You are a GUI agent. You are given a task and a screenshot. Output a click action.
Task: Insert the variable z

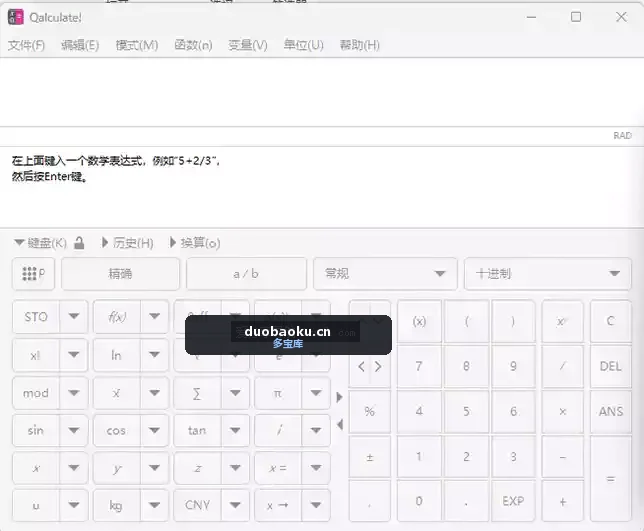pyautogui.click(x=198, y=468)
